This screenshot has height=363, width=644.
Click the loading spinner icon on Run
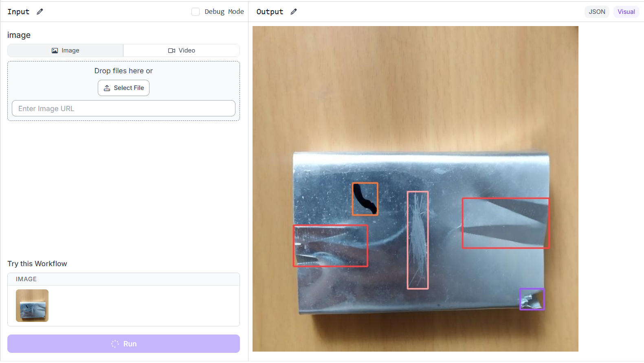point(115,344)
